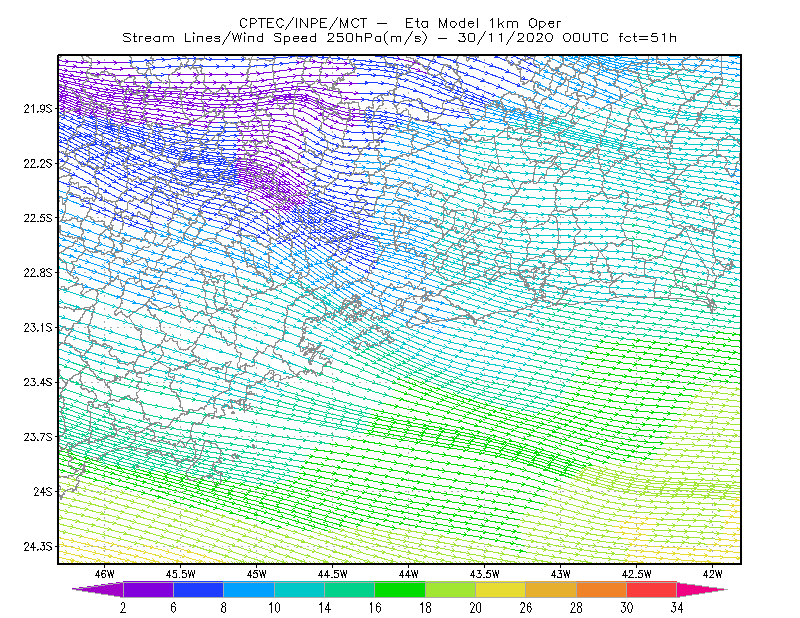Click the legend value label 18
The image size is (800, 618).
click(x=425, y=608)
